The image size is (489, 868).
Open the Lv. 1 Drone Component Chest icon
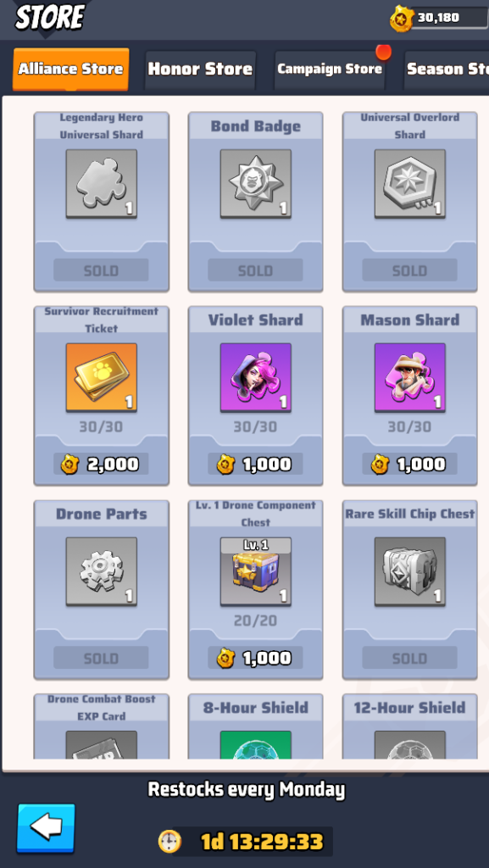[x=256, y=571]
